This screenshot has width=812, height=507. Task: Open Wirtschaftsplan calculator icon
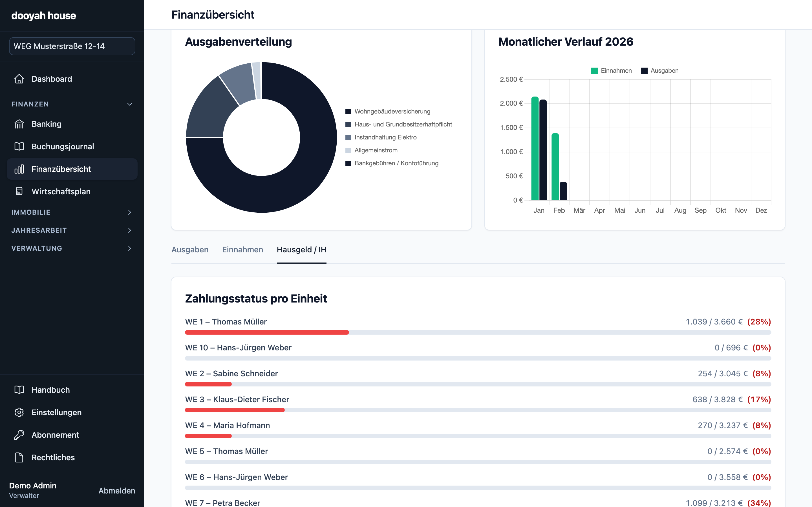(19, 192)
